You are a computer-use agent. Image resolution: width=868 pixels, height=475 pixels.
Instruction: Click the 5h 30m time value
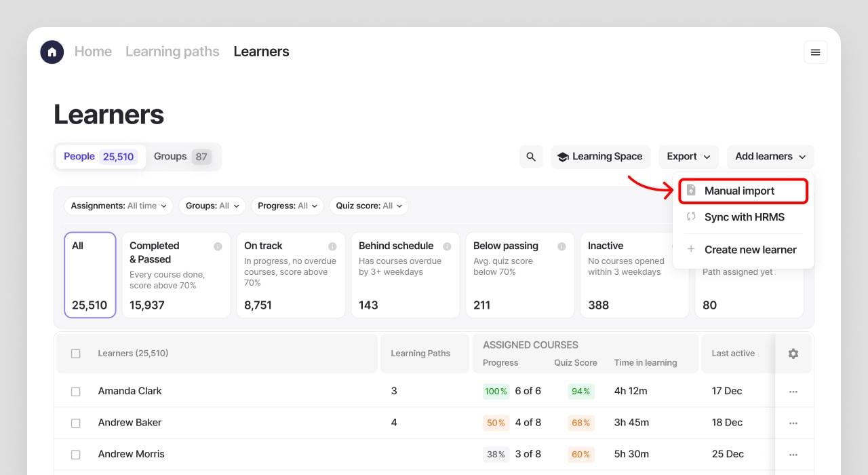coord(631,455)
